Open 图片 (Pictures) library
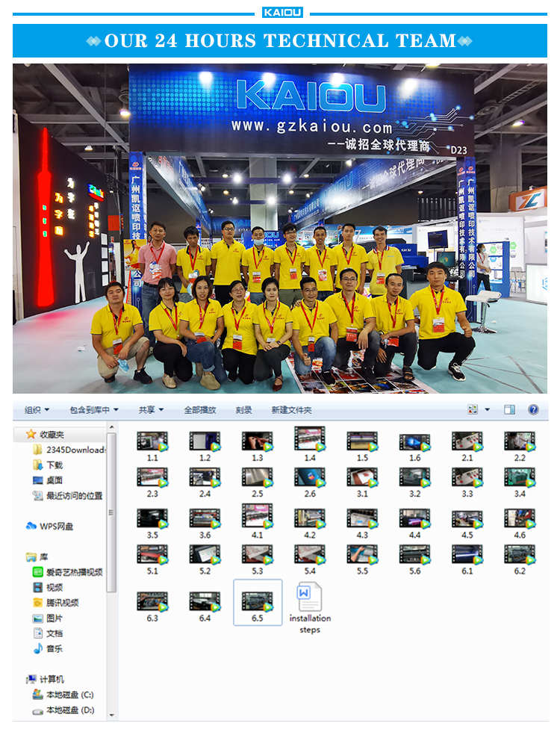The height and width of the screenshot is (732, 560). 48,618
